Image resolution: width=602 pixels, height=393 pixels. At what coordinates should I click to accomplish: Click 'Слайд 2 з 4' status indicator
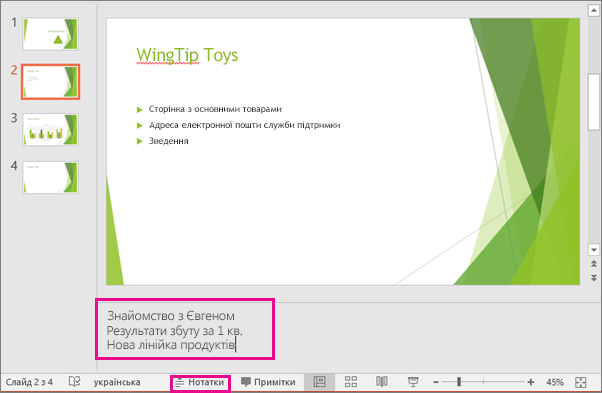pyautogui.click(x=29, y=382)
